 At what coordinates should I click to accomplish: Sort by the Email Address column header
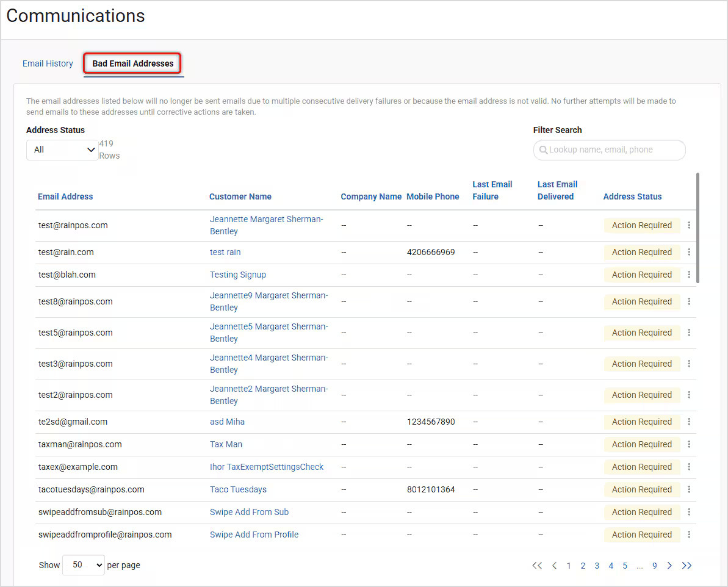(x=65, y=196)
